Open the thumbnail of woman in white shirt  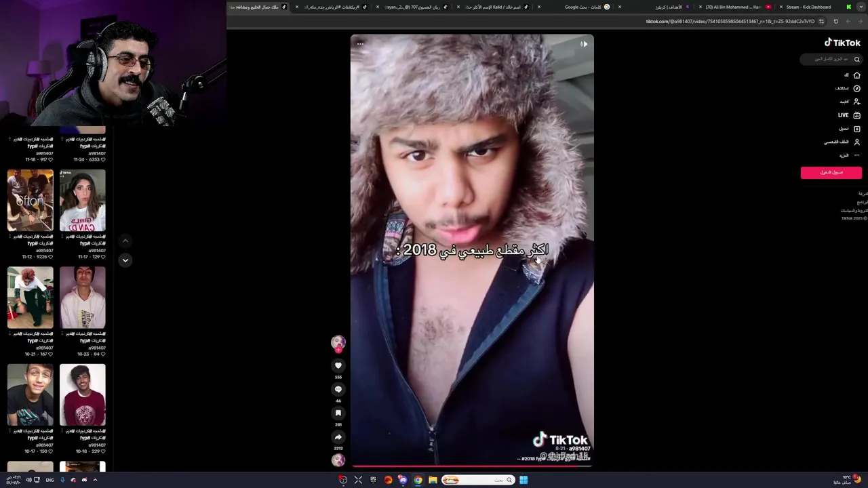click(82, 201)
